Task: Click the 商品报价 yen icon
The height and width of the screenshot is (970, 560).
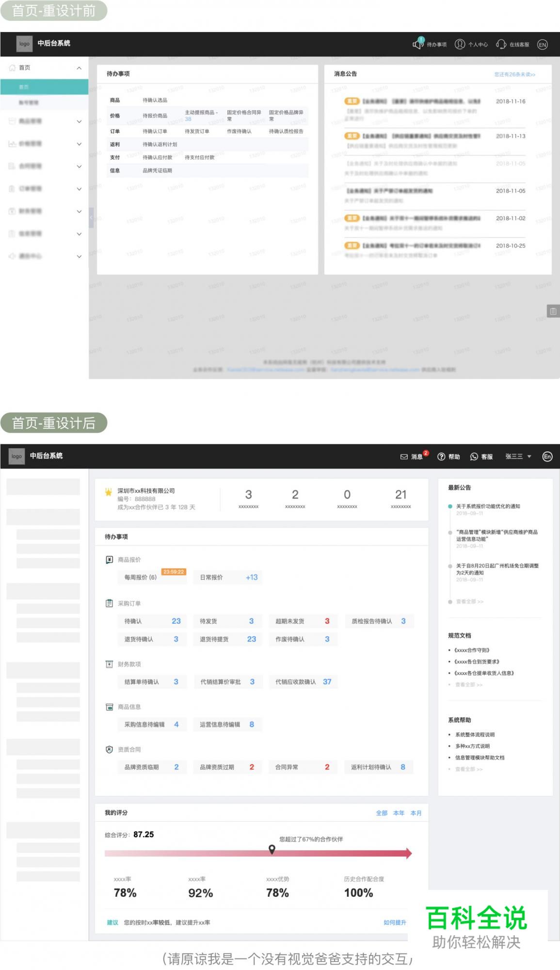Action: (x=109, y=560)
